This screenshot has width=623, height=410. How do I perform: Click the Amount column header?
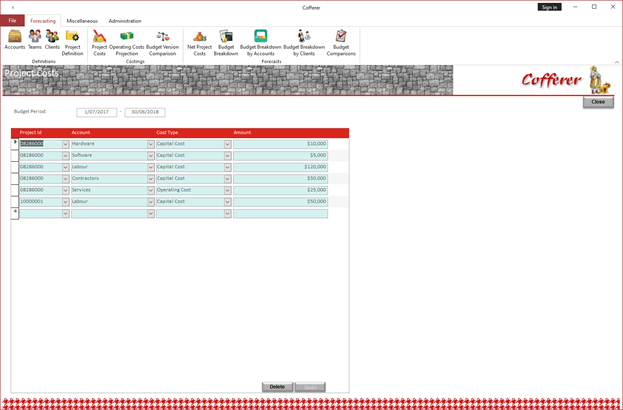242,133
